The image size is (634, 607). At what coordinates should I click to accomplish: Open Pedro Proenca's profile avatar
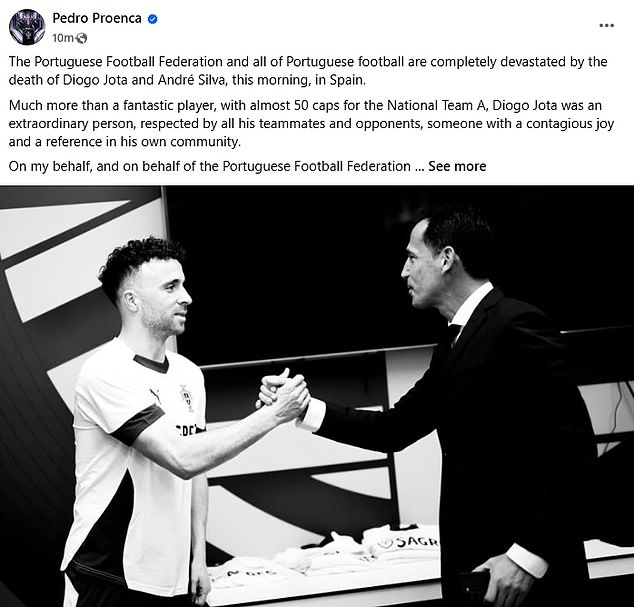pos(27,27)
